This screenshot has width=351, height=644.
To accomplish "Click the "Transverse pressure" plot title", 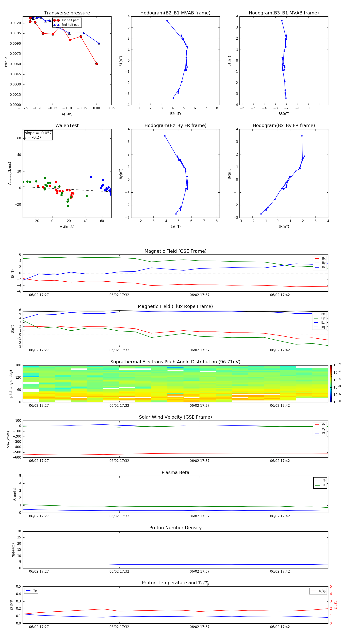I will [67, 13].
